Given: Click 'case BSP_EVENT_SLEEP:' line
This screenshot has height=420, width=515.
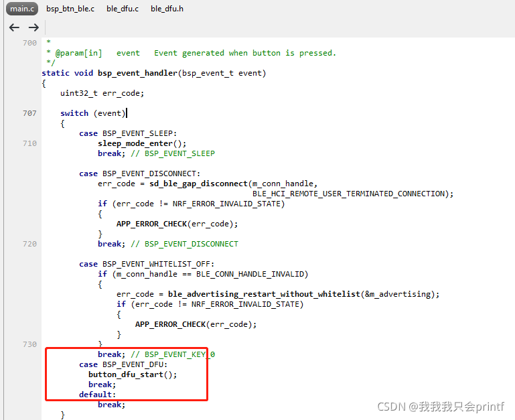Looking at the screenshot, I should tap(128, 133).
